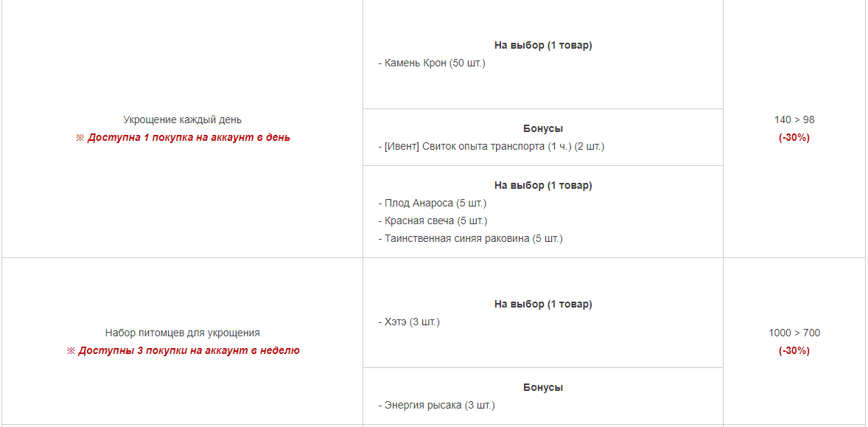The image size is (868, 427).
Task: Click the 'Бонусы' heading above Свиток опыта
Action: [x=543, y=128]
